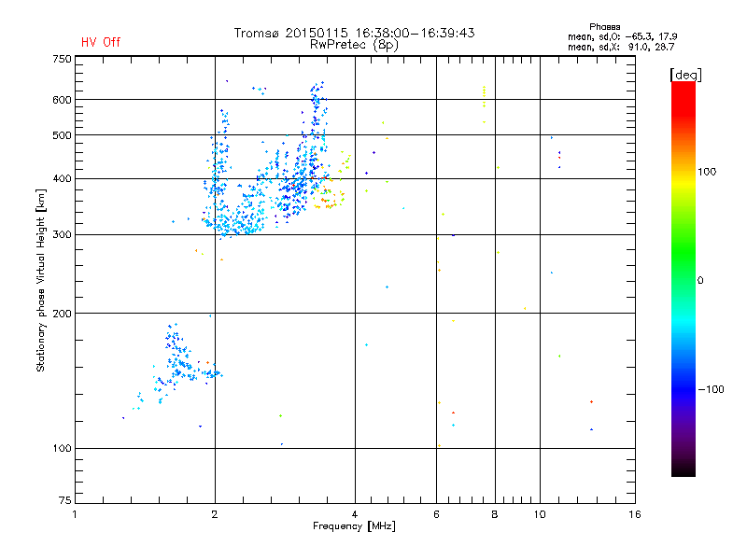Click the '[deg]' colorbar unit label
This screenshot has width=747, height=560.
point(685,75)
